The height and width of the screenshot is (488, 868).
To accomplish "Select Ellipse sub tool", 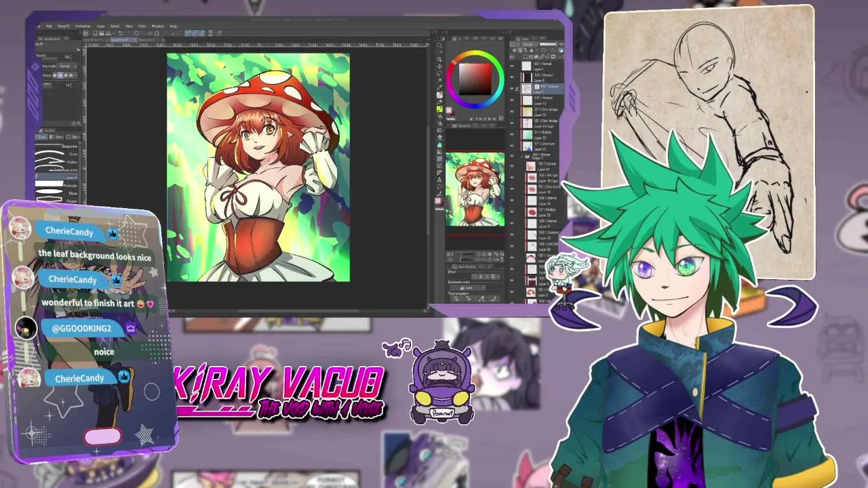I will pos(56,193).
